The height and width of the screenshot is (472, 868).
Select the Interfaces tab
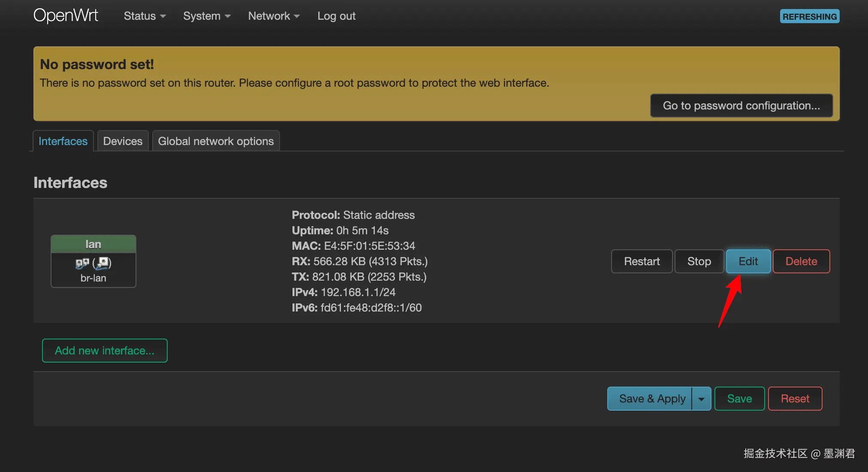[63, 141]
